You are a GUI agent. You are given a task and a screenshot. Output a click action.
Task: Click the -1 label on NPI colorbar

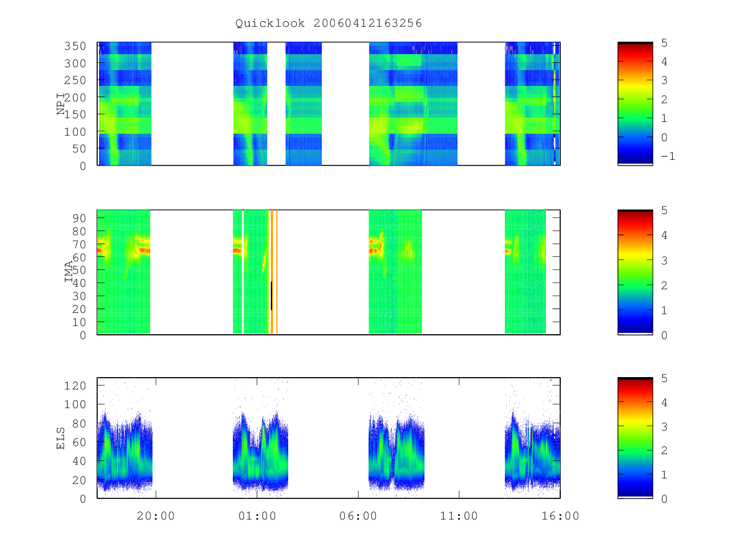click(667, 156)
